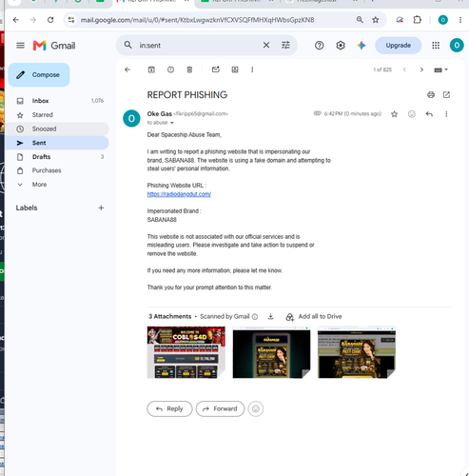
Task: Show search options filter icon
Action: 285,46
